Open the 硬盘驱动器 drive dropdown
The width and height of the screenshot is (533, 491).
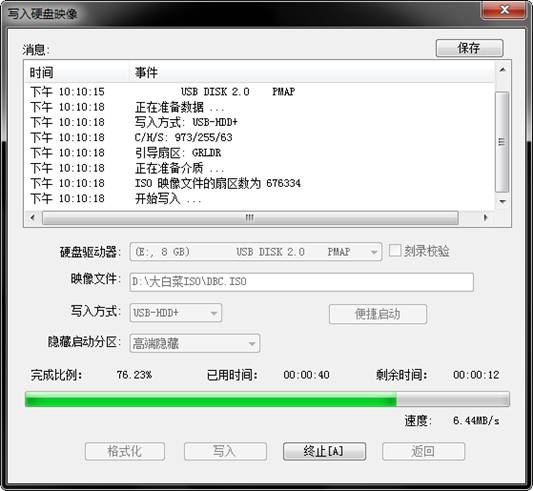tap(256, 252)
